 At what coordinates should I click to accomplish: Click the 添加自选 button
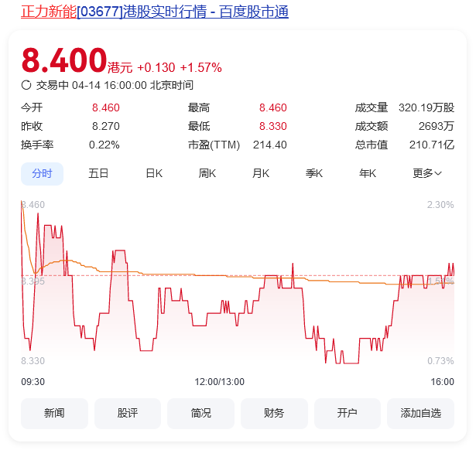point(420,414)
